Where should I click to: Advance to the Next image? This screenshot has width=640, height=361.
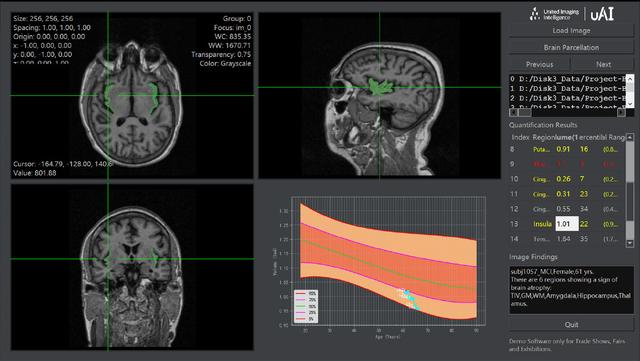coord(603,65)
